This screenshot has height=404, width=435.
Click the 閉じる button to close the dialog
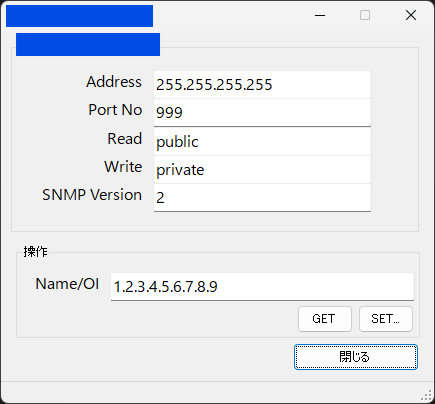tap(356, 357)
